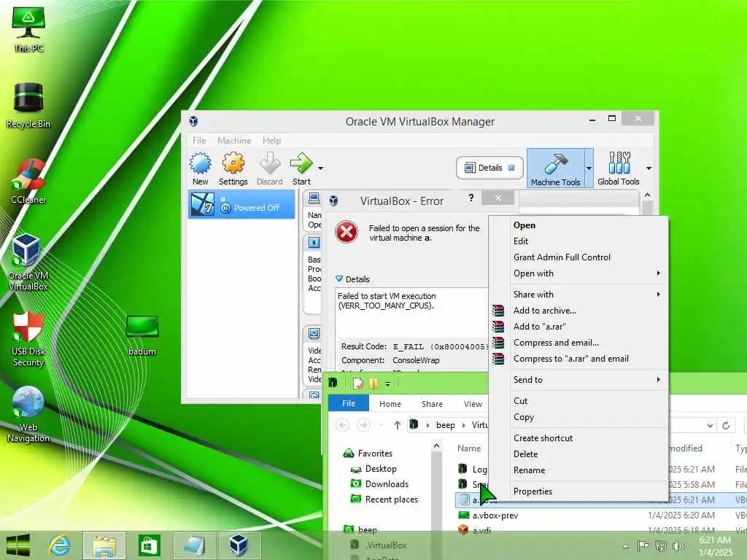Select the powered off VM 'a'

tap(241, 204)
